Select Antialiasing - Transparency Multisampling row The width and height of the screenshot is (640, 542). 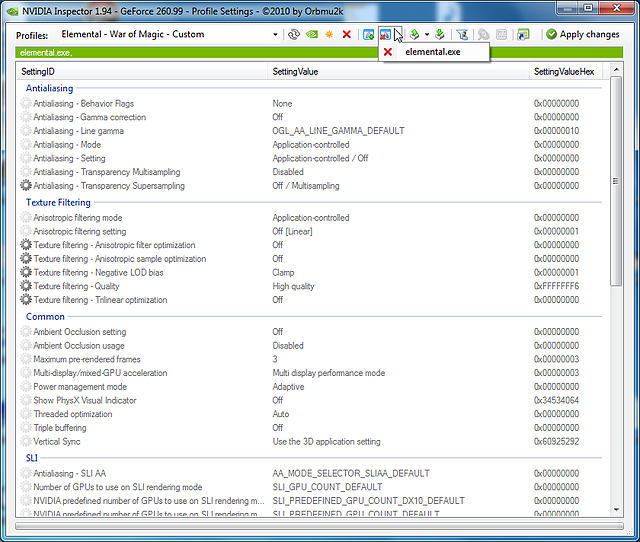[x=312, y=172]
